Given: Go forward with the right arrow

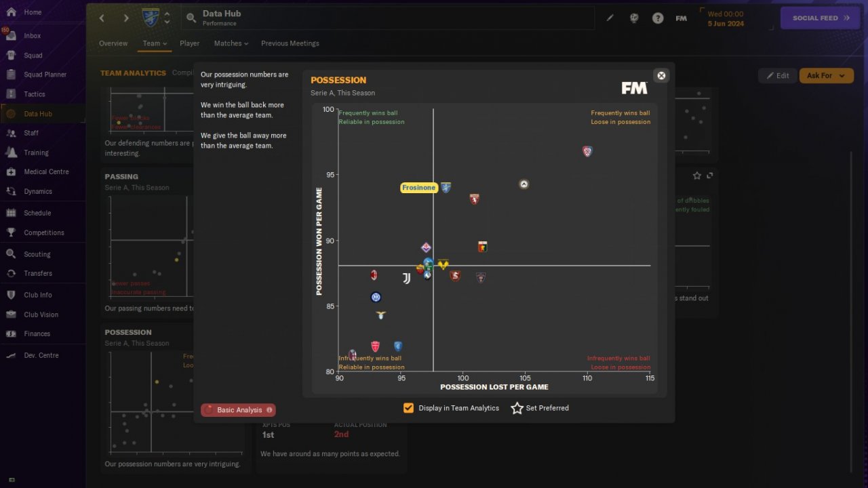Looking at the screenshot, I should click(125, 18).
